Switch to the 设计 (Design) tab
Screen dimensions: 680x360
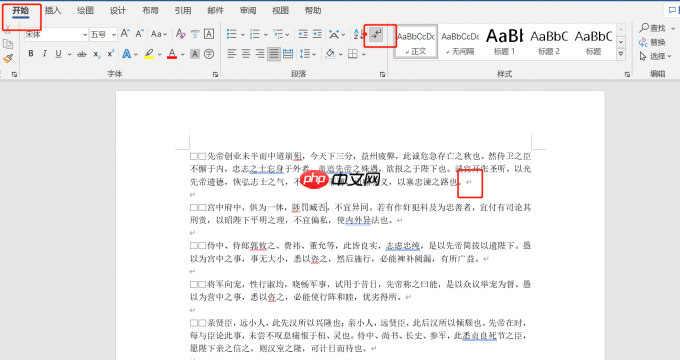tap(118, 10)
